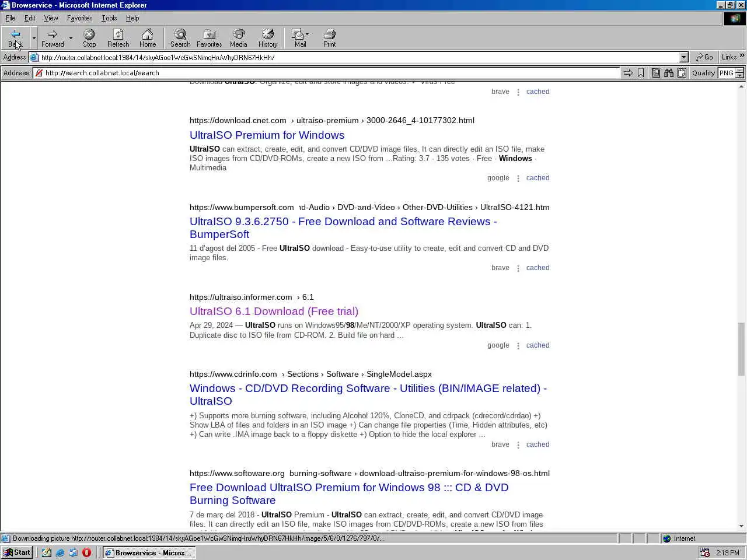Click the 'https://www.cdrinfo.com' URL text
This screenshot has height=560, width=747.
(x=233, y=374)
